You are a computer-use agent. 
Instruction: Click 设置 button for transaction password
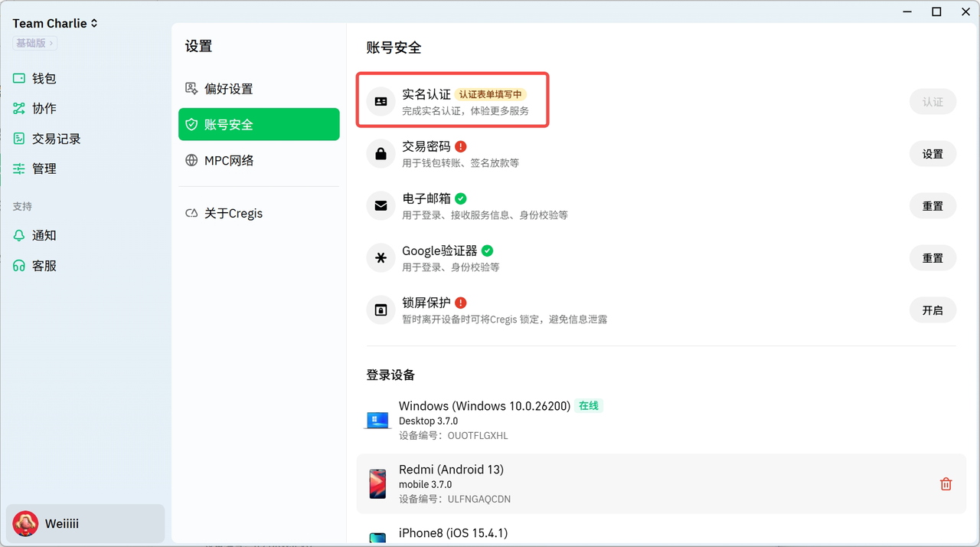pos(933,154)
